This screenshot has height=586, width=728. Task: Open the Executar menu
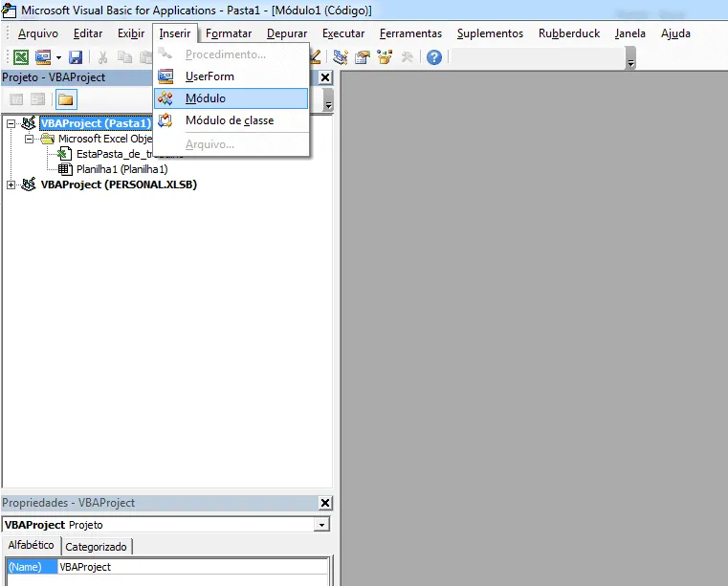[343, 33]
